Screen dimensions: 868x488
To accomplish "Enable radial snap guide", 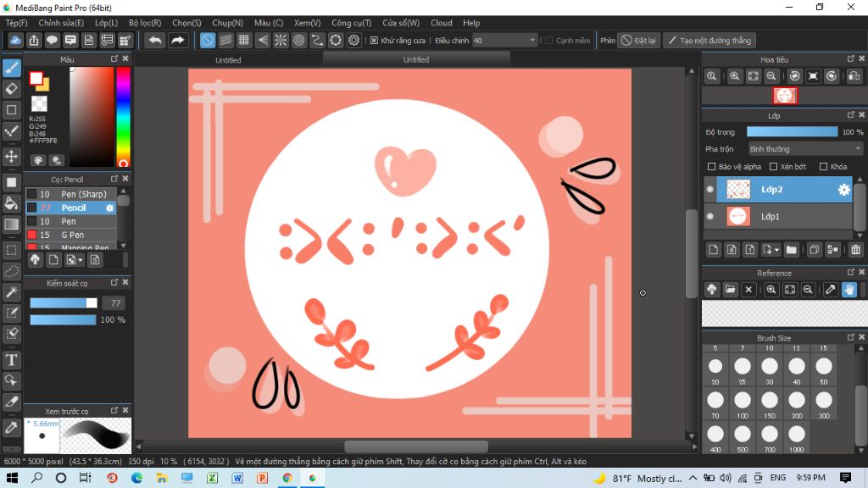I will click(281, 41).
